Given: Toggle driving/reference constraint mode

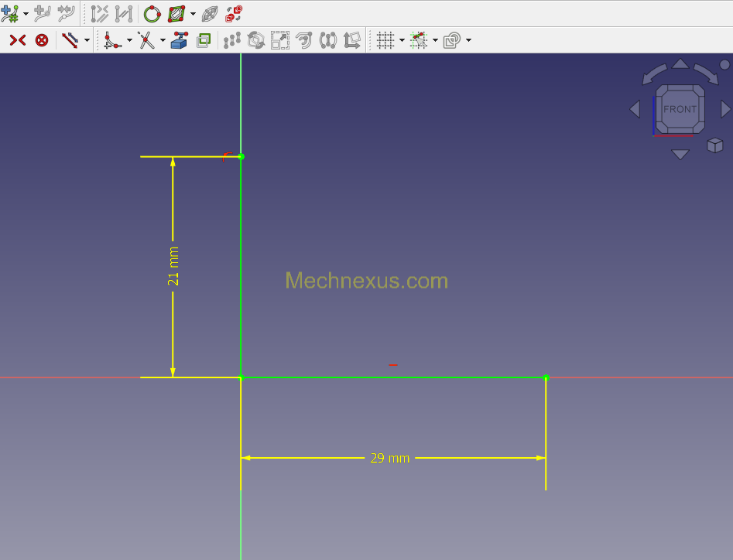Looking at the screenshot, I should tap(70, 41).
